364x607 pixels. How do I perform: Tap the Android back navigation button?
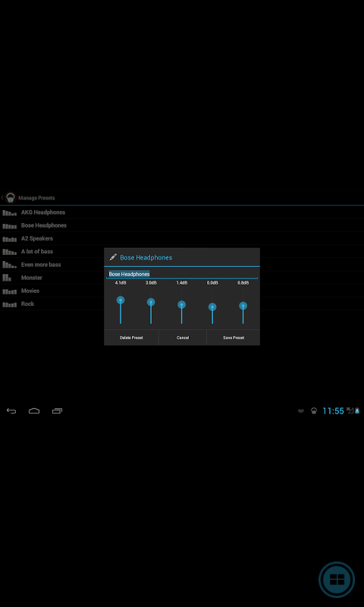coord(11,411)
